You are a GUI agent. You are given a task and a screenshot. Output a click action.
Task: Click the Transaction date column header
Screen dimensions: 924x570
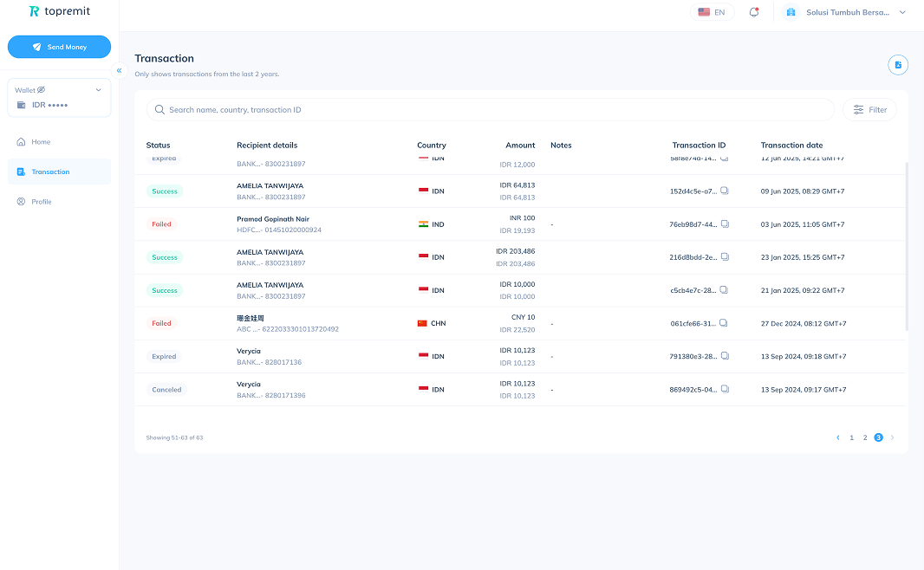[791, 145]
